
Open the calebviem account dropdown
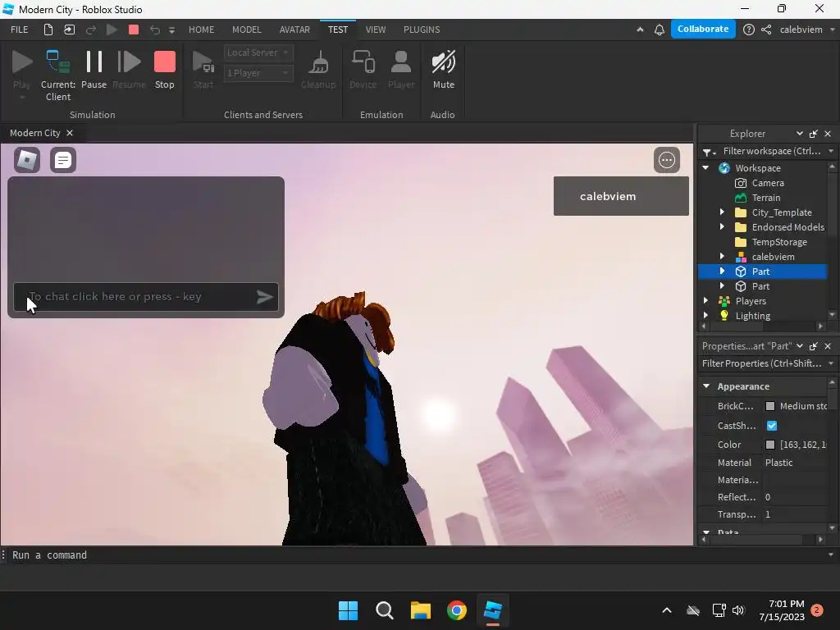coord(806,30)
